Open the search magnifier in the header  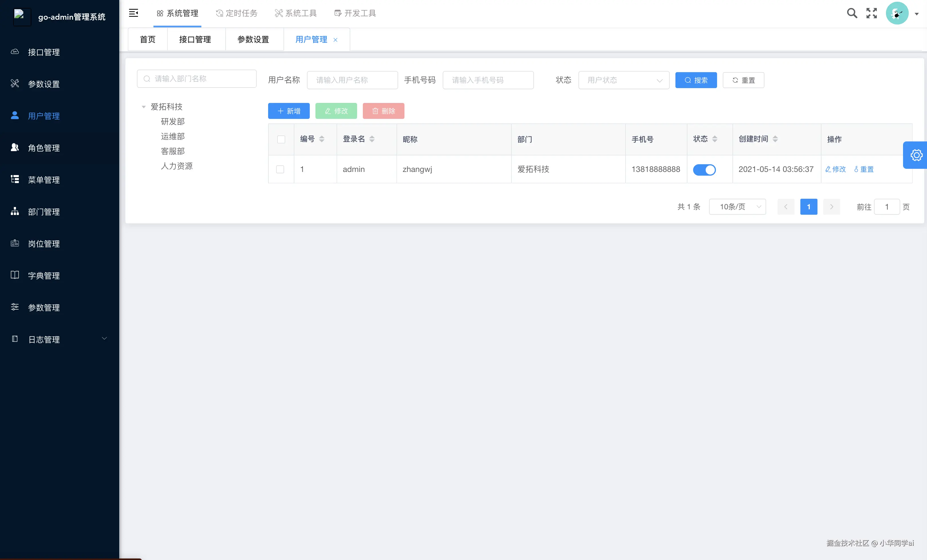tap(852, 13)
